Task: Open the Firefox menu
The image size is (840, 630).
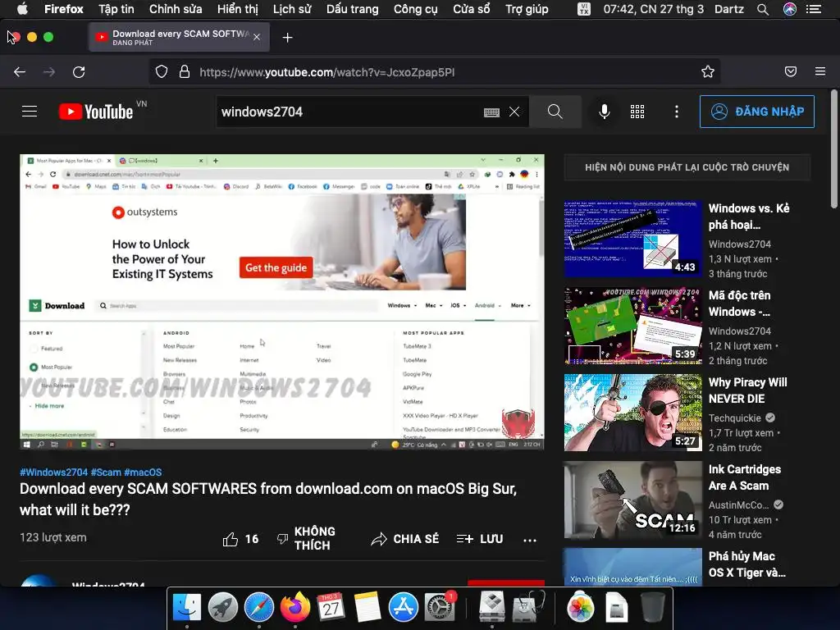Action: (x=64, y=9)
